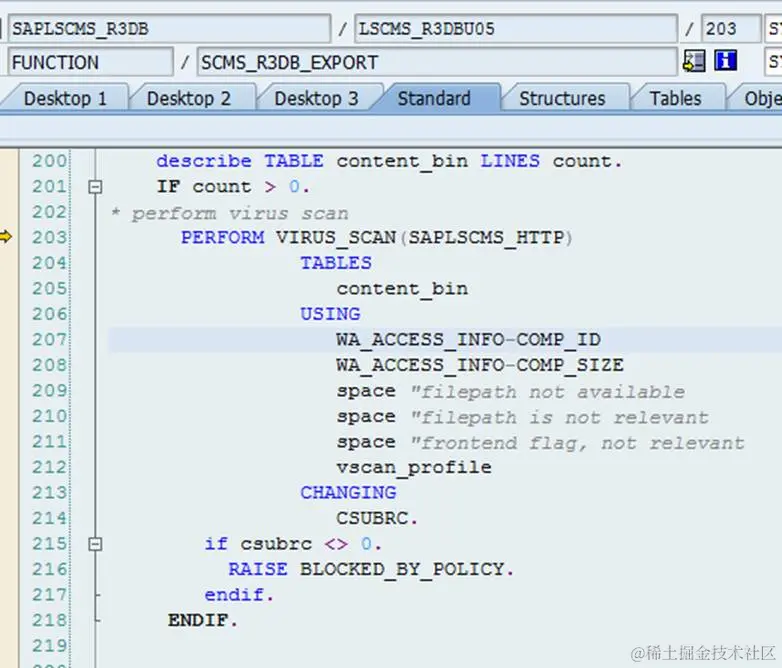Click vscan_profile on line 212
The image size is (782, 668).
tap(414, 468)
